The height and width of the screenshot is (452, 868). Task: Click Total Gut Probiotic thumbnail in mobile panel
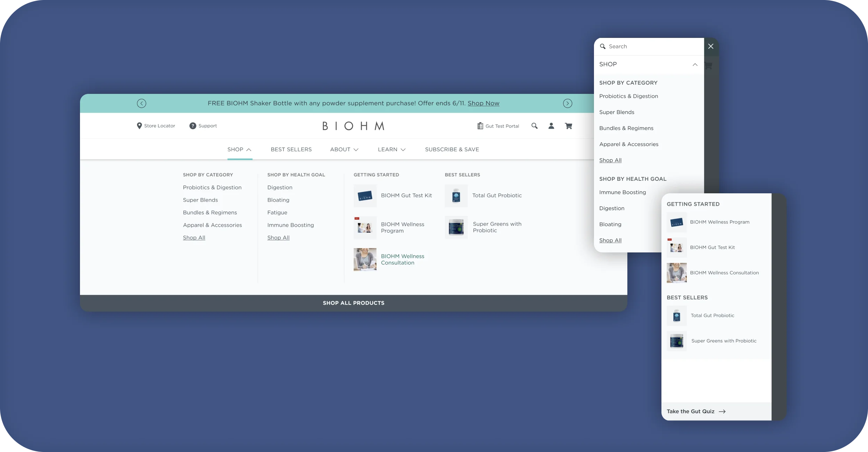pyautogui.click(x=676, y=316)
